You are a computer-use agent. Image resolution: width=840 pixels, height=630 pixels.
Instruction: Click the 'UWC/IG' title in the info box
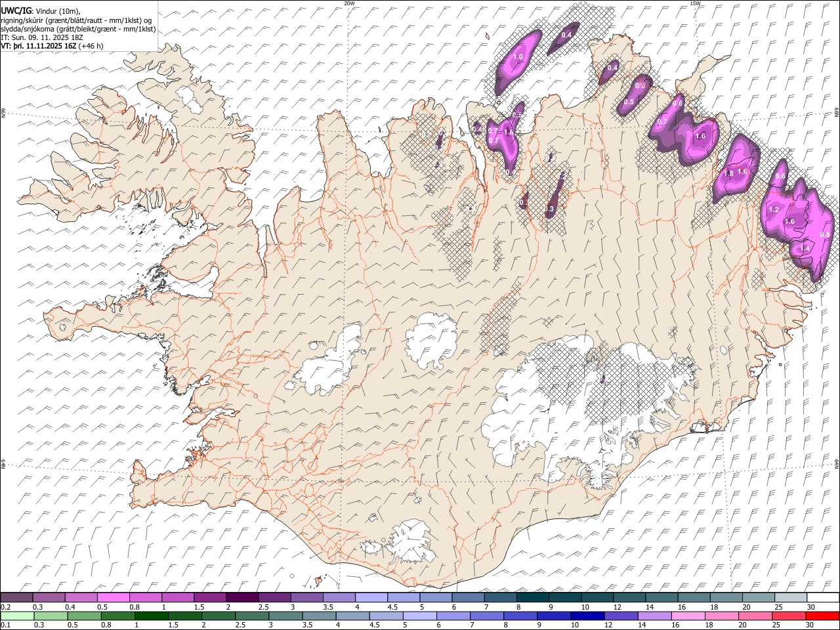pyautogui.click(x=16, y=10)
